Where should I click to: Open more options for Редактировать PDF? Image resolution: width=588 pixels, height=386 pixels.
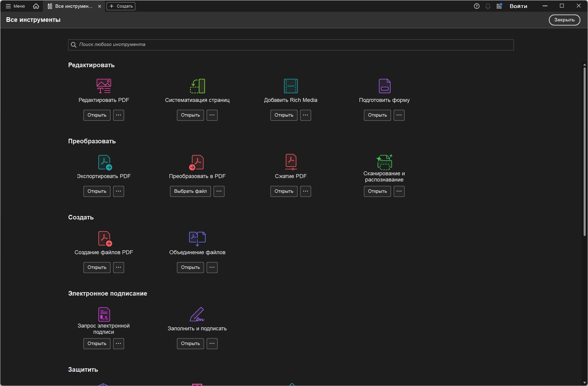coord(119,115)
